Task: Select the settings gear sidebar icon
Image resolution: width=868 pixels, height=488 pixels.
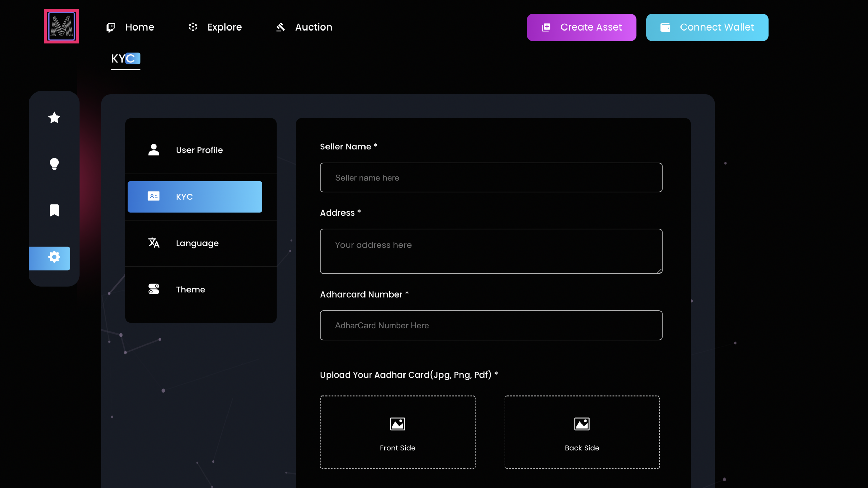Action: [54, 257]
